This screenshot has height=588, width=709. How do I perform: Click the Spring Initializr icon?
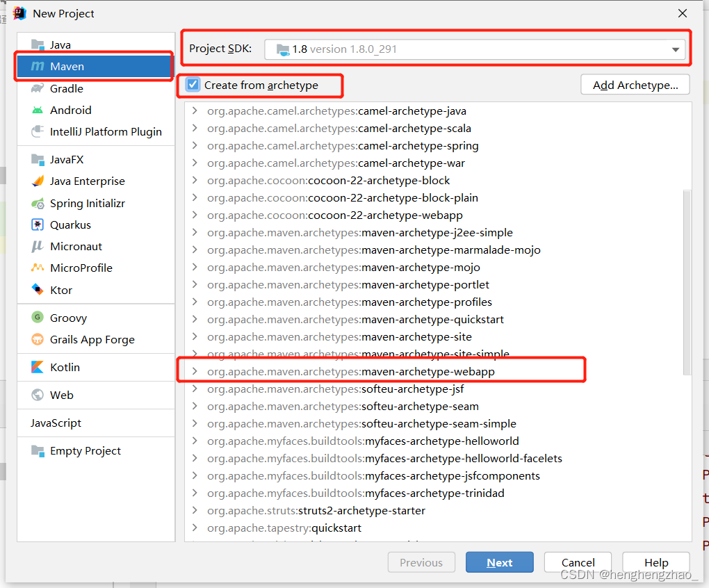click(x=38, y=204)
